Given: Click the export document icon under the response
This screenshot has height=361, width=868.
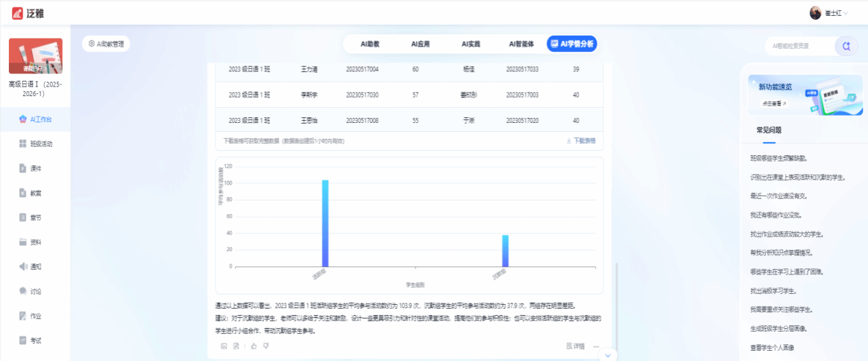Looking at the screenshot, I should point(236,346).
